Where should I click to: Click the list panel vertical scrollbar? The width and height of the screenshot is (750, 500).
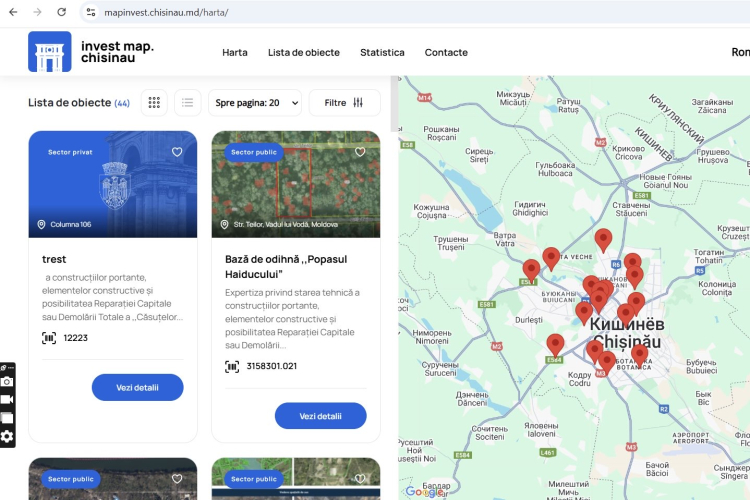(x=394, y=103)
